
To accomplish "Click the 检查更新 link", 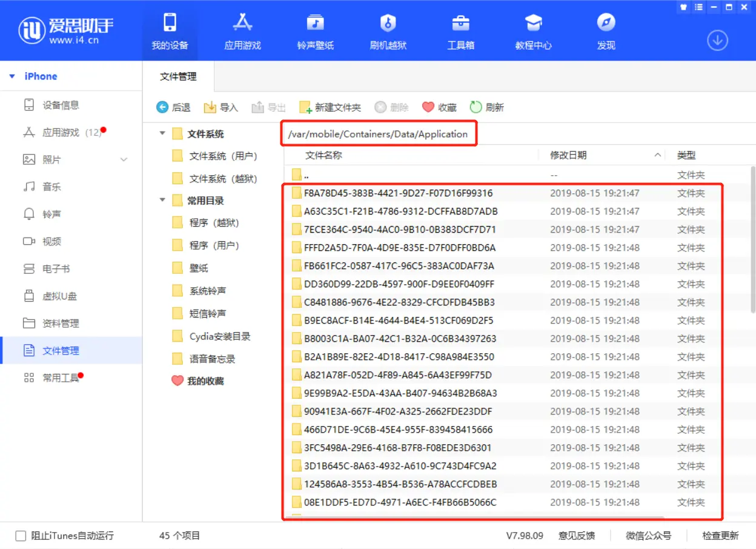I will [x=720, y=536].
